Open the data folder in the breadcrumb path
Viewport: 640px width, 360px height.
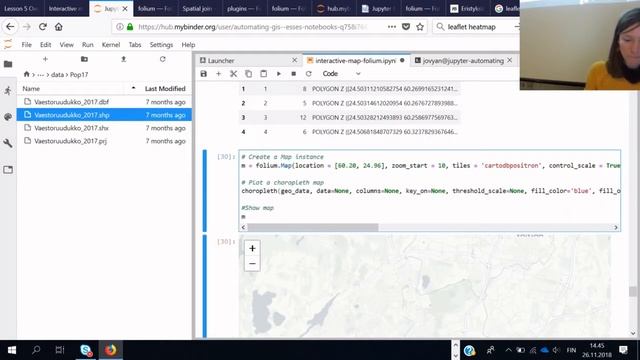pyautogui.click(x=57, y=75)
